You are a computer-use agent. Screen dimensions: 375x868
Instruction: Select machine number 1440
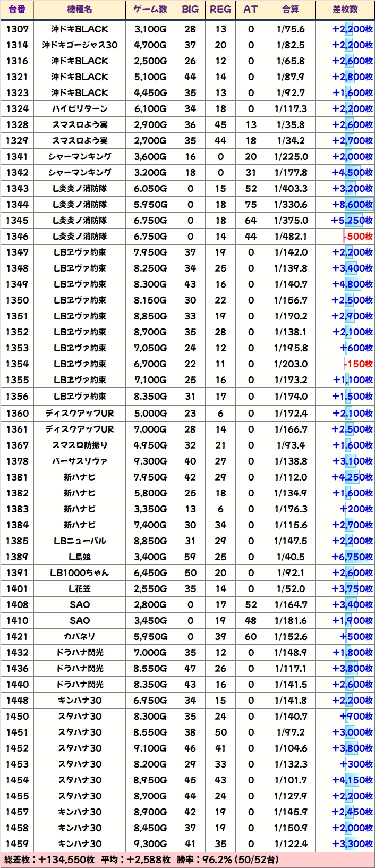pyautogui.click(x=17, y=684)
